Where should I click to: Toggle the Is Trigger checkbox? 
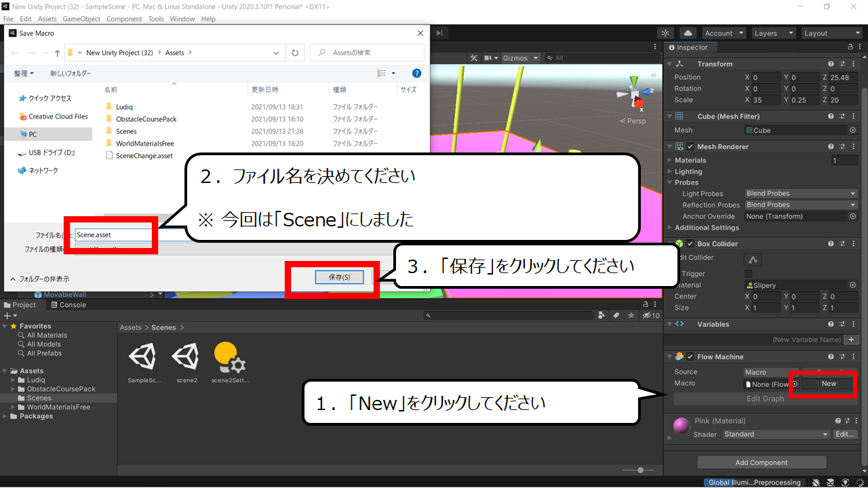coord(748,274)
